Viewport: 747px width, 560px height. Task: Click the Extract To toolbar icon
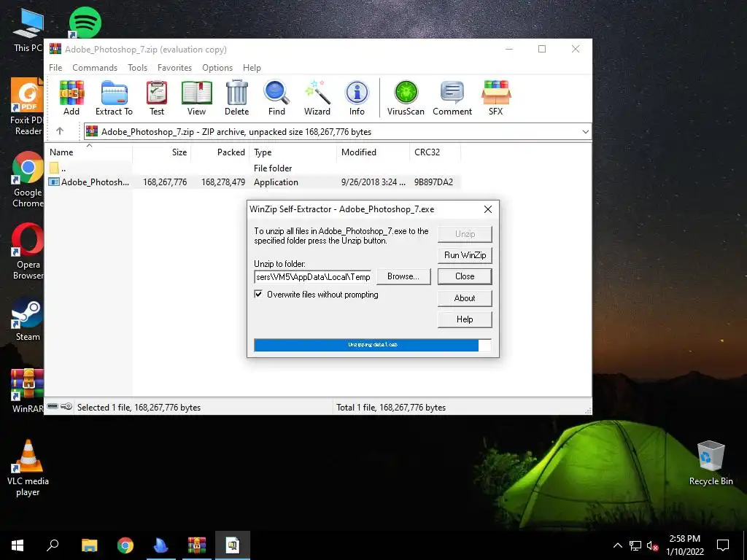(114, 98)
